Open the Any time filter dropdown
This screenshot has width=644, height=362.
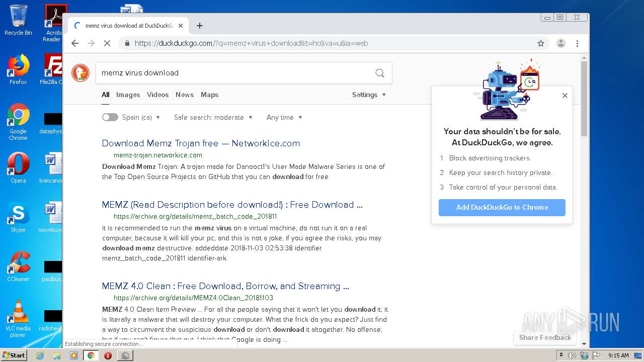284,117
